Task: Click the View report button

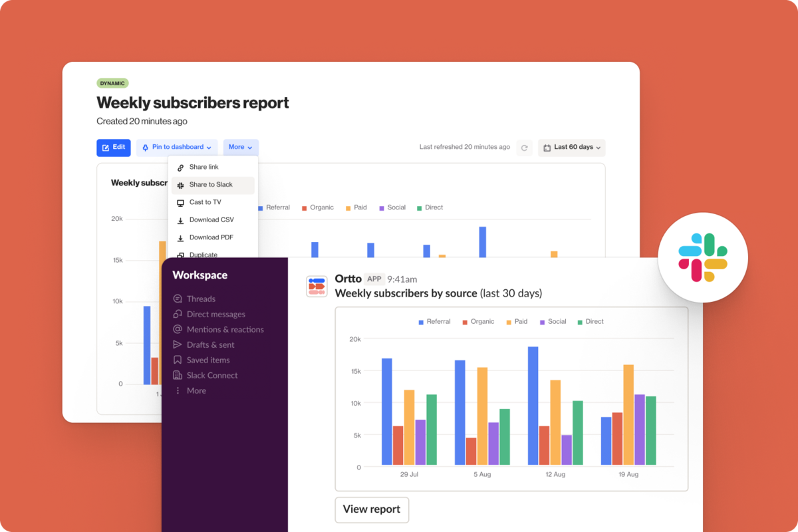Action: (x=371, y=510)
